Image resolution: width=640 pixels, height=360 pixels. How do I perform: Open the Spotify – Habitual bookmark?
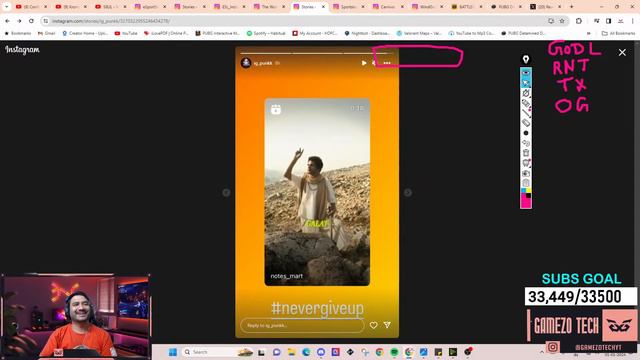click(266, 33)
